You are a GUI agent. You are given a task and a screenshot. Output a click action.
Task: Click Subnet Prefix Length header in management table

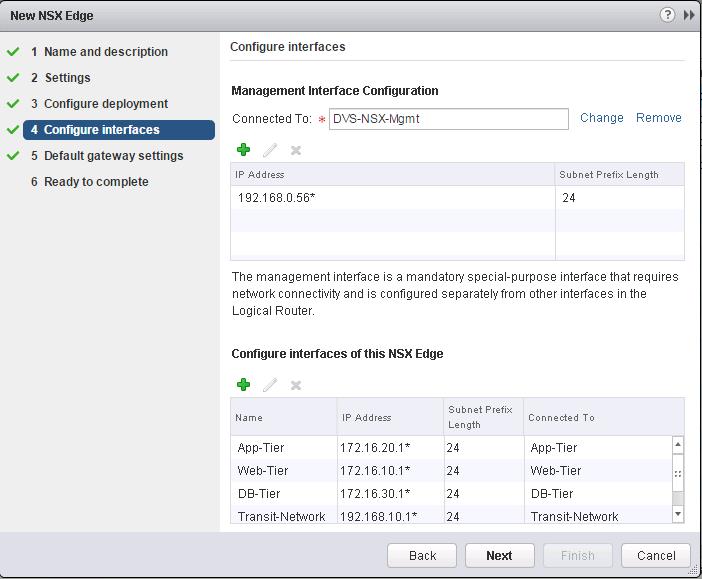(x=620, y=174)
